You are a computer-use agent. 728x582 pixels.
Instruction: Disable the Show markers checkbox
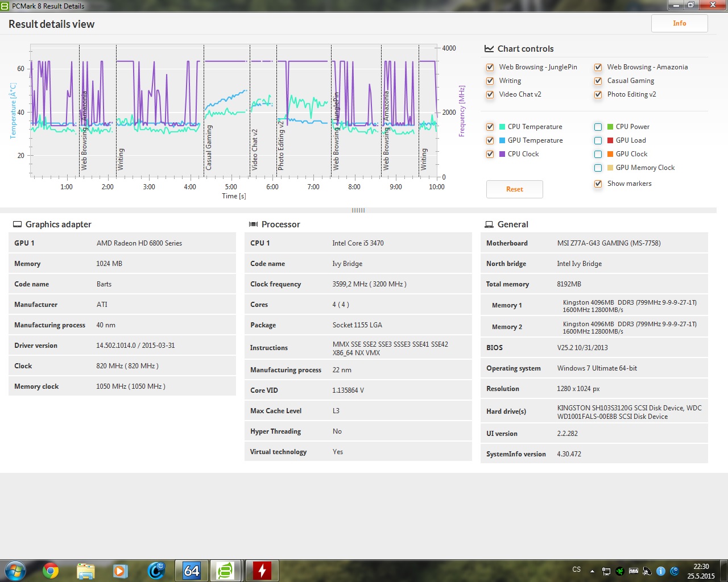(x=598, y=184)
